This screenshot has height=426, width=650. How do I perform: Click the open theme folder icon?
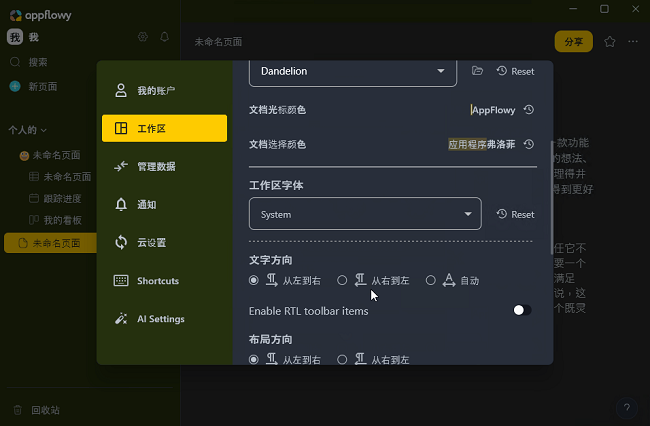(x=477, y=71)
